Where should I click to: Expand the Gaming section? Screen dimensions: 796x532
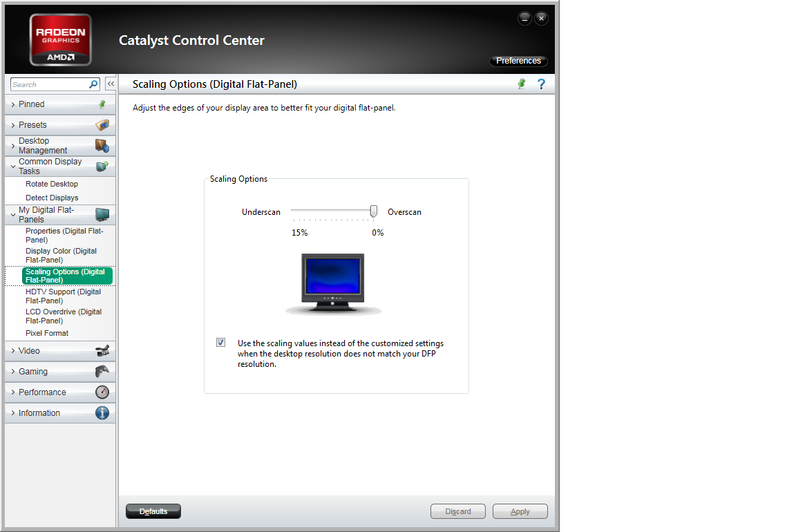click(13, 372)
